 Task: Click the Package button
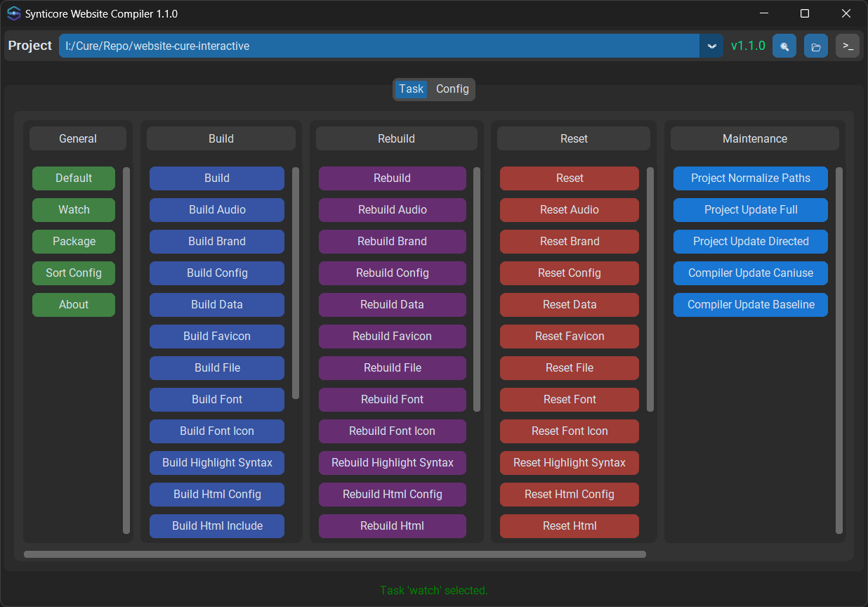[x=74, y=242]
